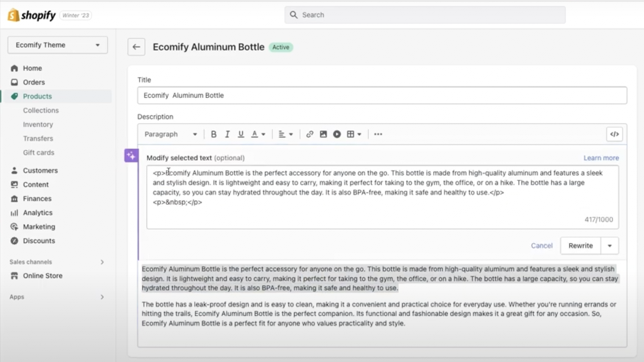Click the Discounts percent icon
Screen dimensions: 644x362
coord(14,241)
